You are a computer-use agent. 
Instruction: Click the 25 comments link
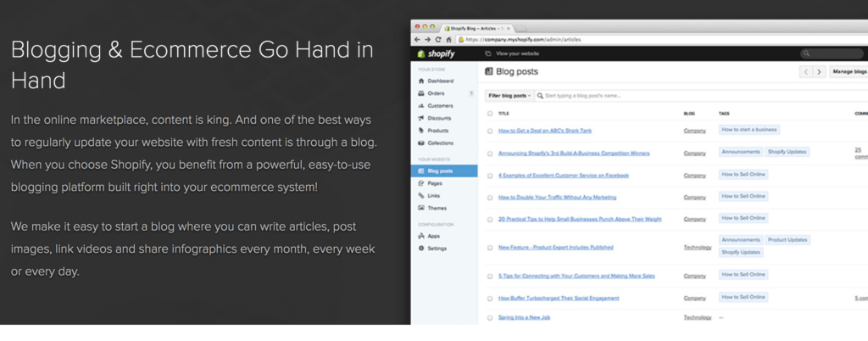861,154
